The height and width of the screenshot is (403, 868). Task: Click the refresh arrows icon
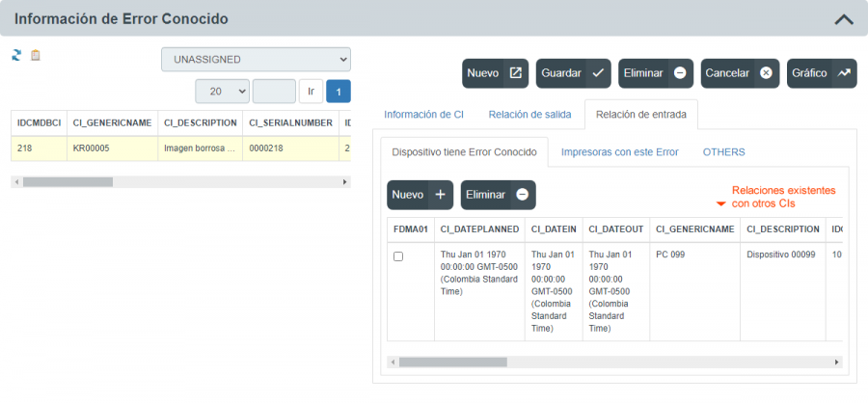click(16, 55)
